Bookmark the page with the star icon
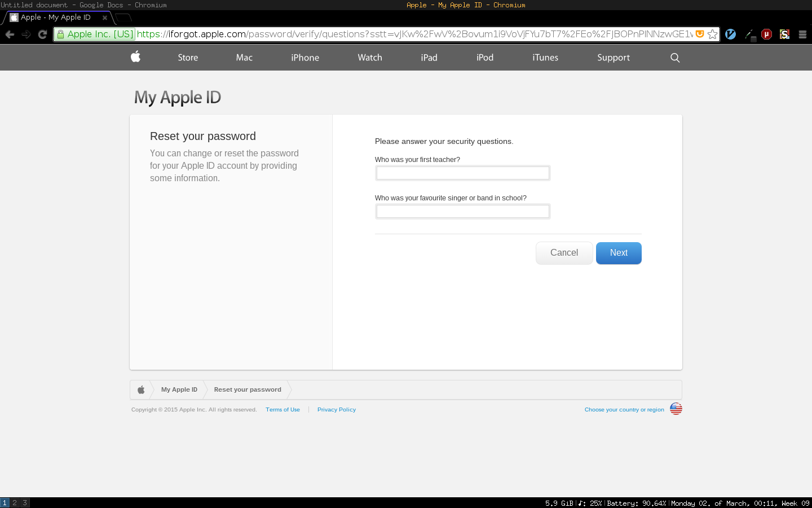The height and width of the screenshot is (508, 812). coord(713,34)
